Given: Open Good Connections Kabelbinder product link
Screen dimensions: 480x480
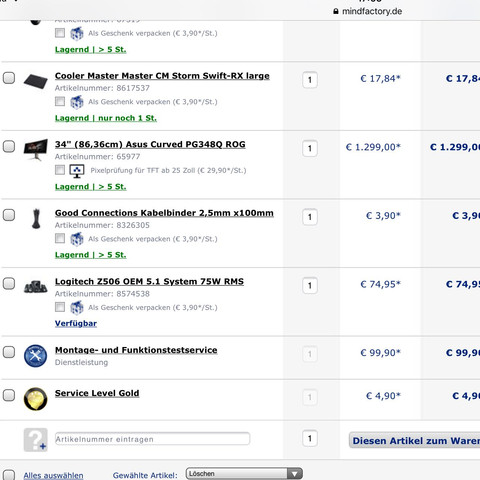Looking at the screenshot, I should 164,213.
